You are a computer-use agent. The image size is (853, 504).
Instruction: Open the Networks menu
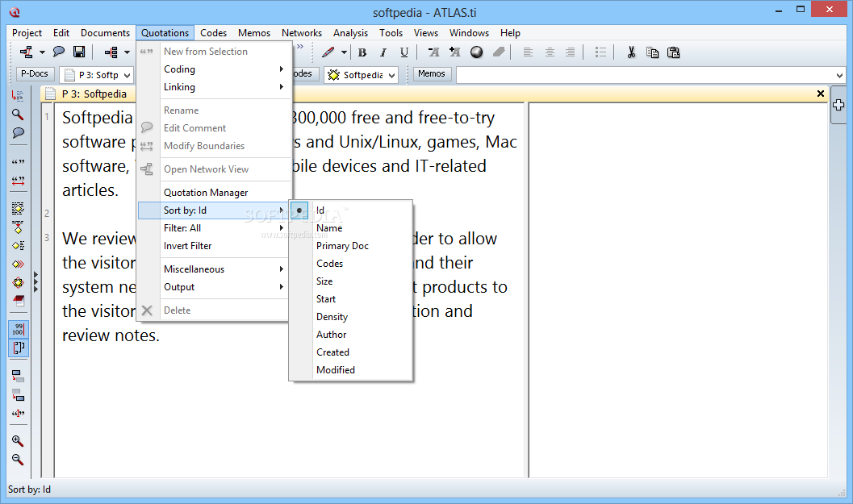coord(301,33)
